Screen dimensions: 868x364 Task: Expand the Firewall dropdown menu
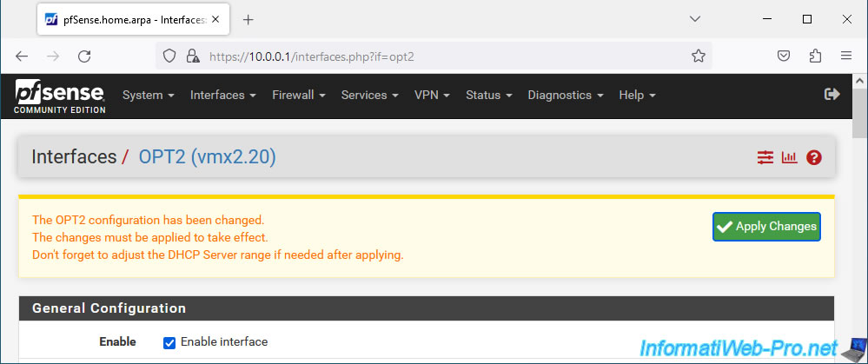299,96
